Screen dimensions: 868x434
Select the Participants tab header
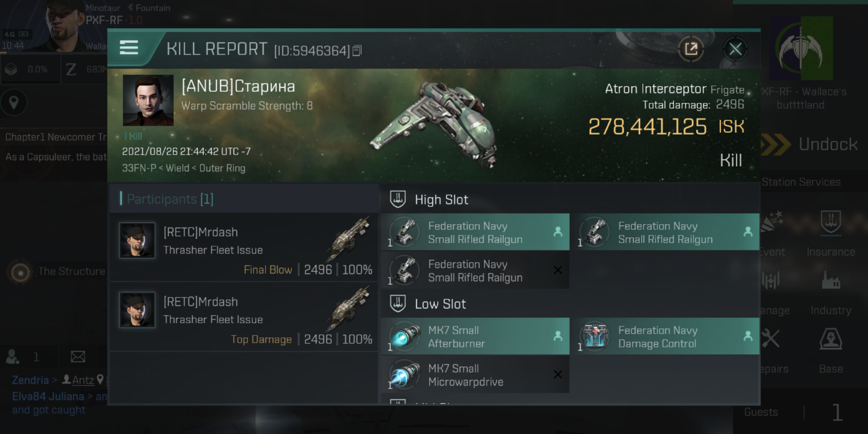coord(170,199)
